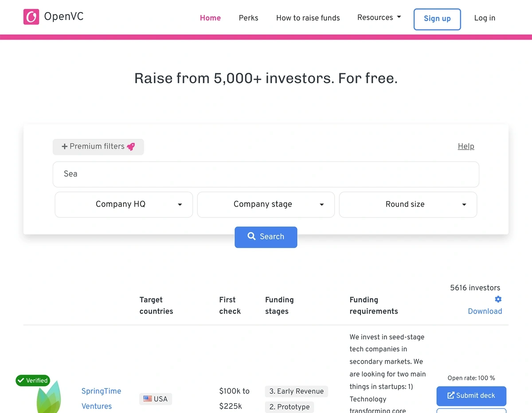Image resolution: width=532 pixels, height=413 pixels.
Task: Click the Open rate: 100 % text
Action: 471,378
